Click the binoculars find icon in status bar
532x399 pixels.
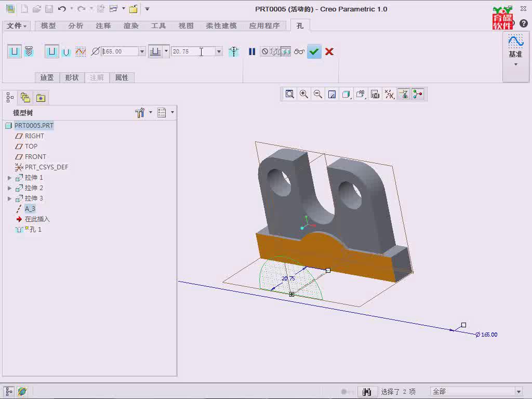(367, 392)
